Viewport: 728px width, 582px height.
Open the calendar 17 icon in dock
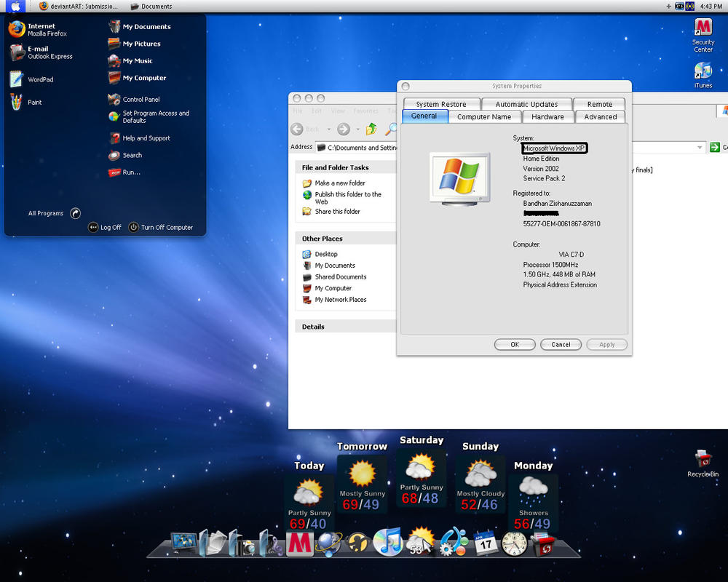[x=485, y=542]
